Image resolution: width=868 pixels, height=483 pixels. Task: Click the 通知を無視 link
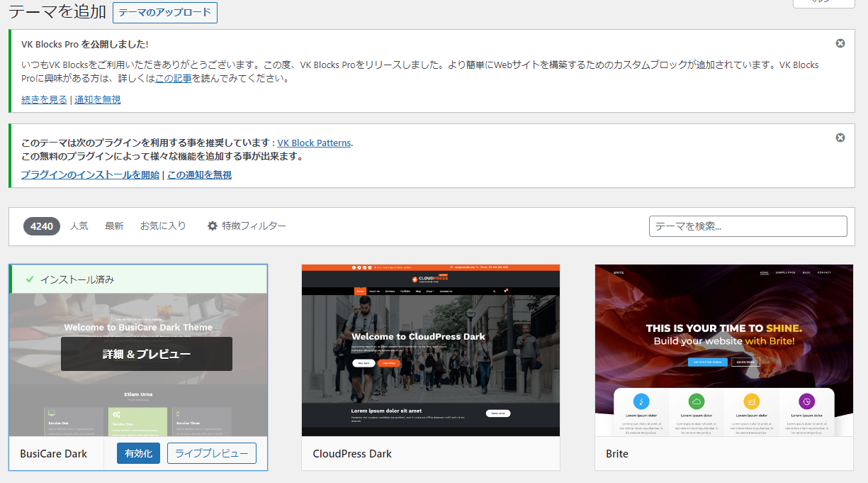pyautogui.click(x=98, y=99)
